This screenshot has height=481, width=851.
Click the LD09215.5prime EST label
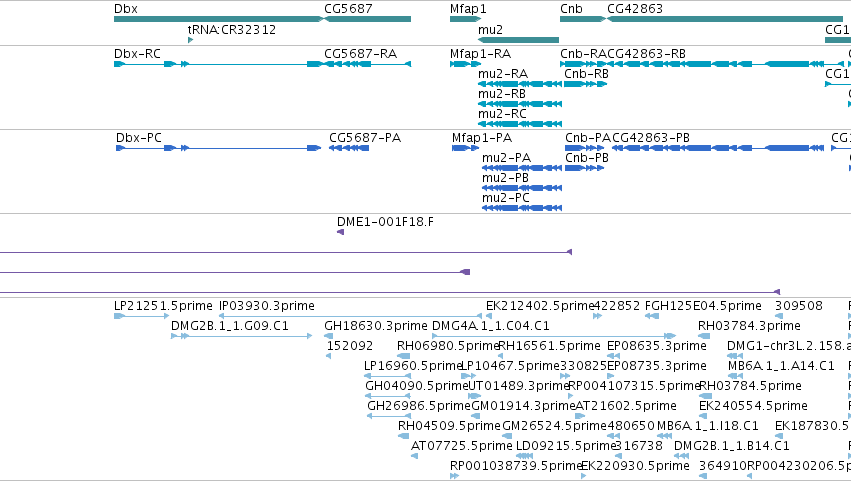point(566,447)
